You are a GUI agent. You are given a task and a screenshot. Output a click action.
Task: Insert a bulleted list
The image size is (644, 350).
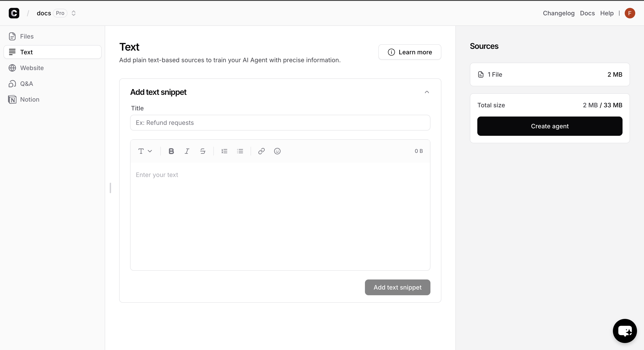click(240, 151)
